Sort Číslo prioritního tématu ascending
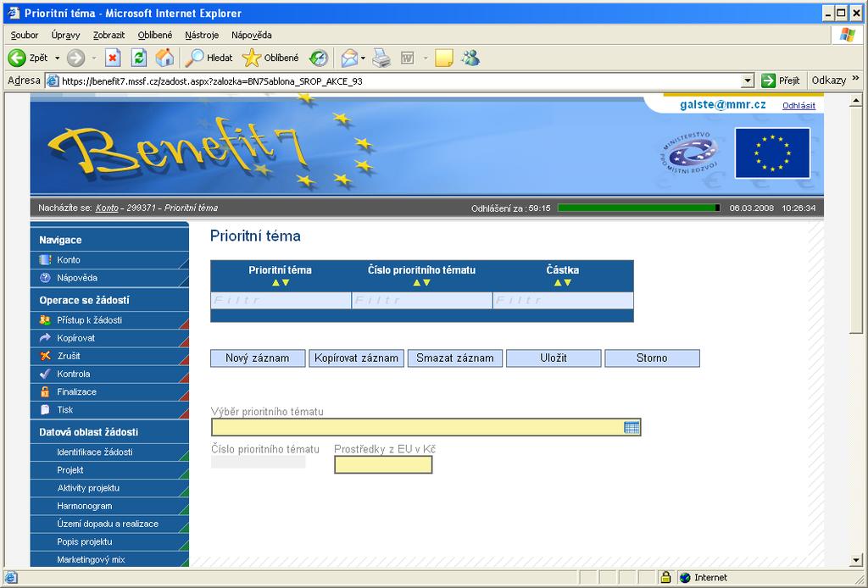Image resolution: width=868 pixels, height=588 pixels. pyautogui.click(x=417, y=283)
